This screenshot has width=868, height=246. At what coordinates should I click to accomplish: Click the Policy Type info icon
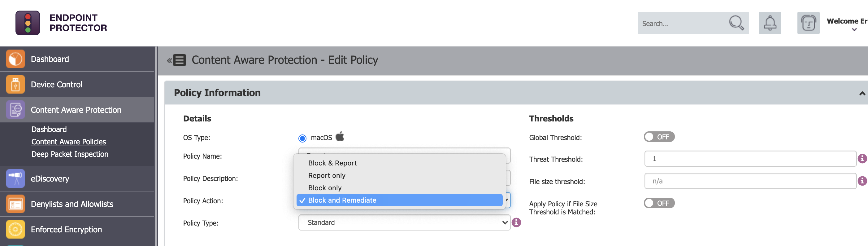pos(516,222)
